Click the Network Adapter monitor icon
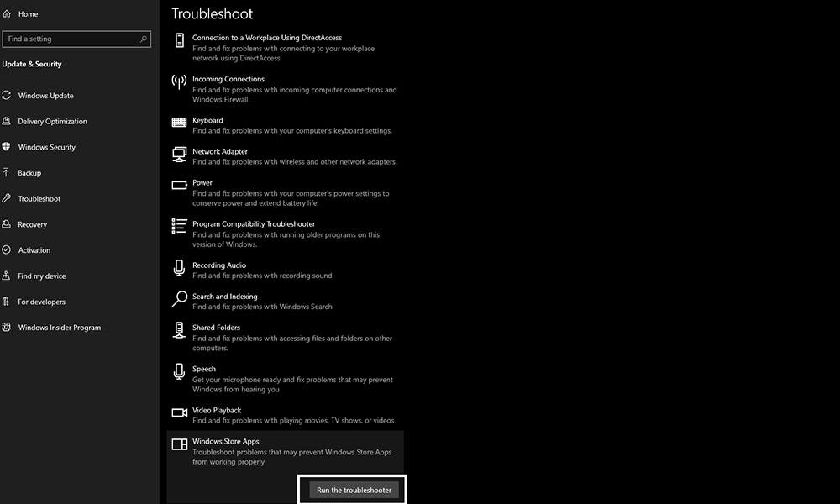 click(179, 155)
